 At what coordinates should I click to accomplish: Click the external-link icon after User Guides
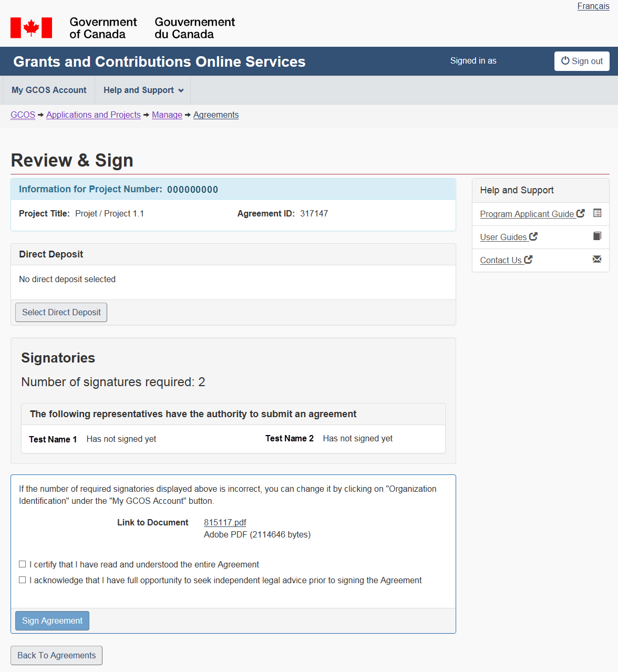[533, 236]
